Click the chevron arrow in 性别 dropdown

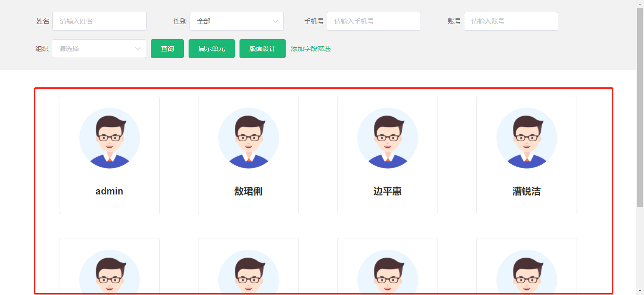(x=275, y=21)
